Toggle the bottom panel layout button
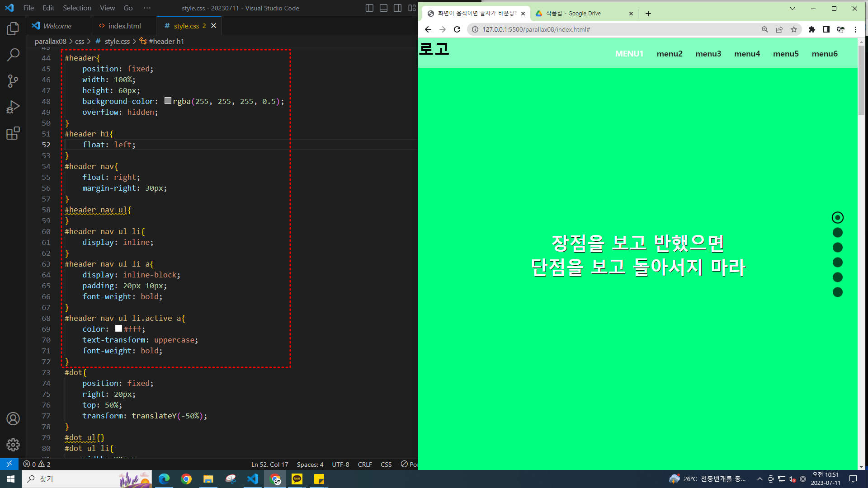 pyautogui.click(x=383, y=8)
